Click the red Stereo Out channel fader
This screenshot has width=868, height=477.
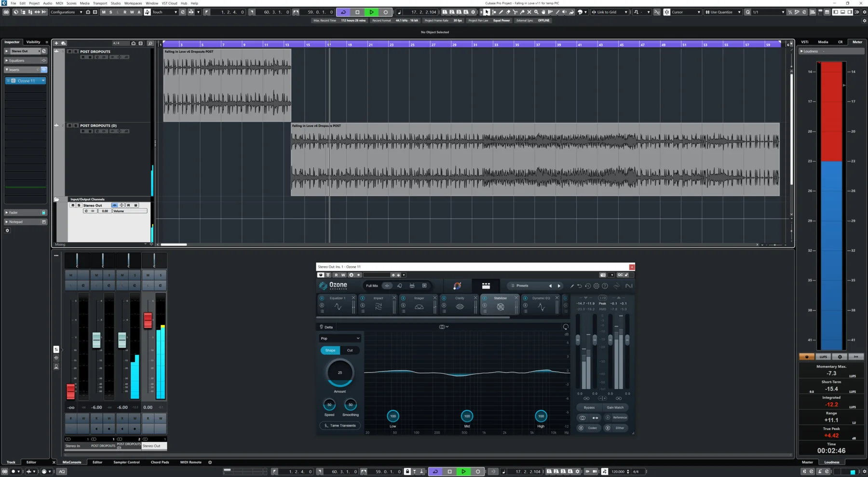(x=148, y=320)
